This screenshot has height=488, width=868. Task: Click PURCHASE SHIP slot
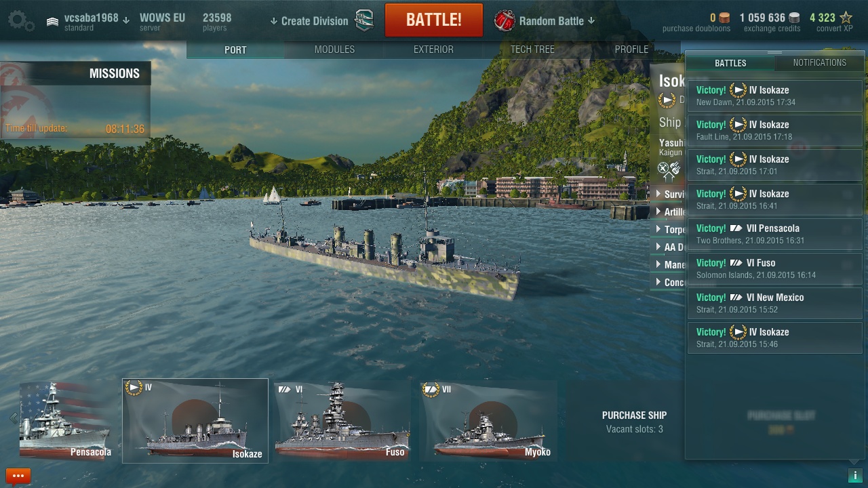point(634,421)
